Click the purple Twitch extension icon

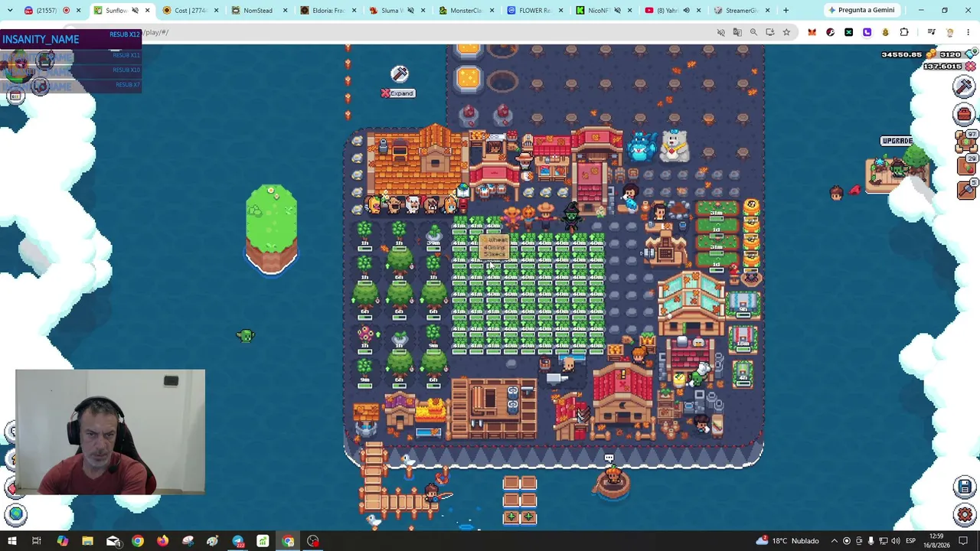point(867,32)
